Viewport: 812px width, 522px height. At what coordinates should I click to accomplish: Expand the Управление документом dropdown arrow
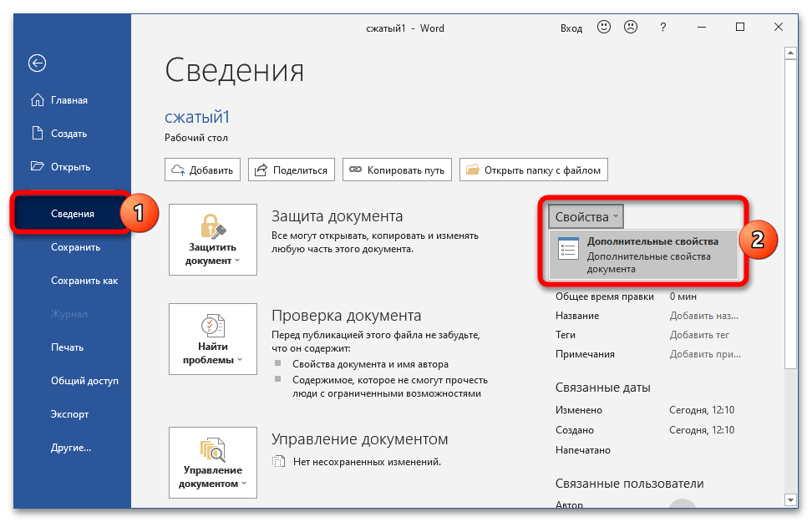point(244,483)
